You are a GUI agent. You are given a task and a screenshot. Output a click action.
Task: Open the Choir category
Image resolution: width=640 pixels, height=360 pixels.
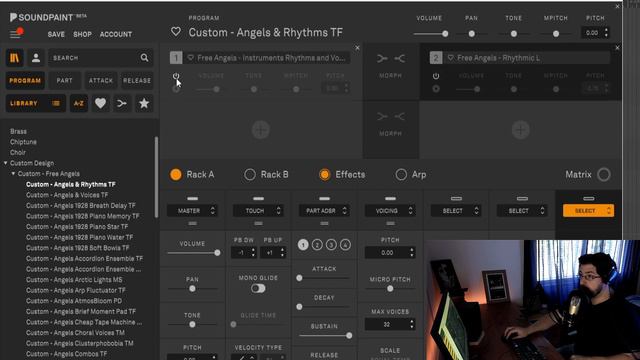tap(18, 152)
